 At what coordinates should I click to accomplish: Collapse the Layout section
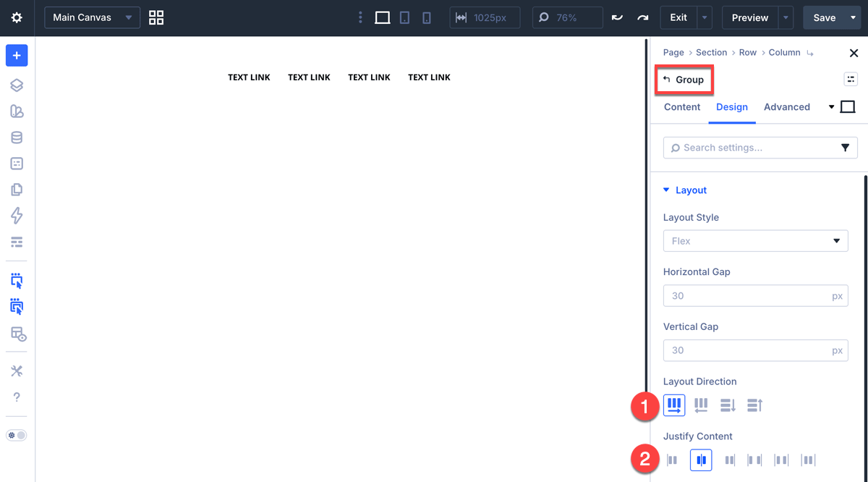[685, 190]
